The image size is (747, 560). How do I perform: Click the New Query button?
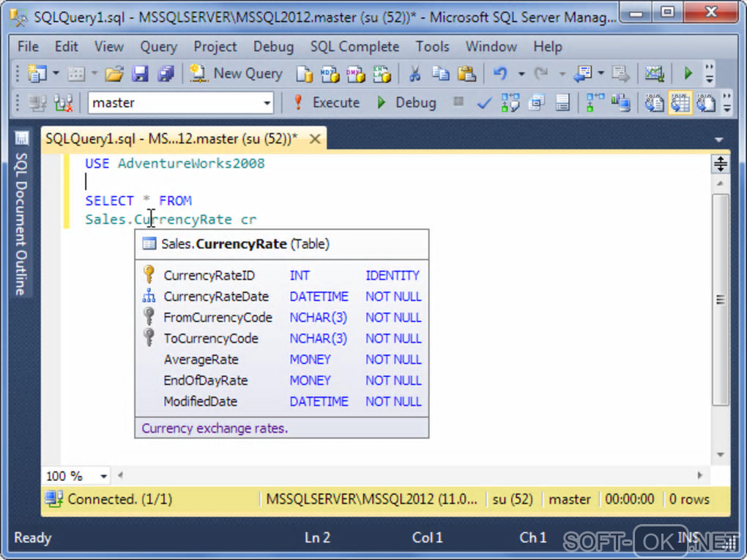(236, 74)
